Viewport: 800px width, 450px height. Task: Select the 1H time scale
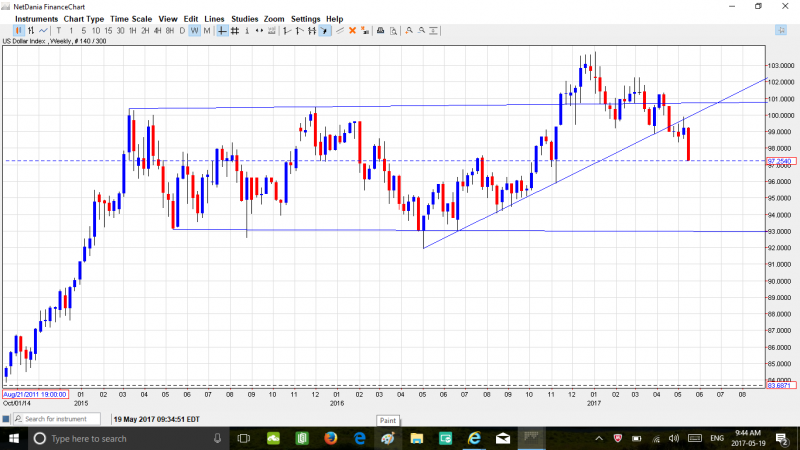pyautogui.click(x=133, y=31)
